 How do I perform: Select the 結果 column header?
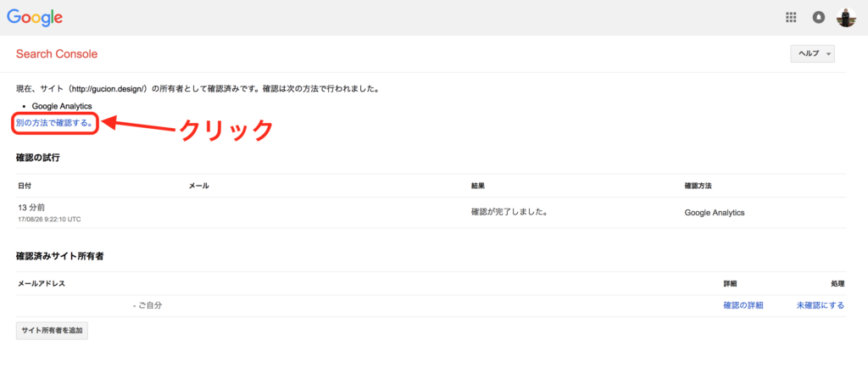click(x=478, y=186)
